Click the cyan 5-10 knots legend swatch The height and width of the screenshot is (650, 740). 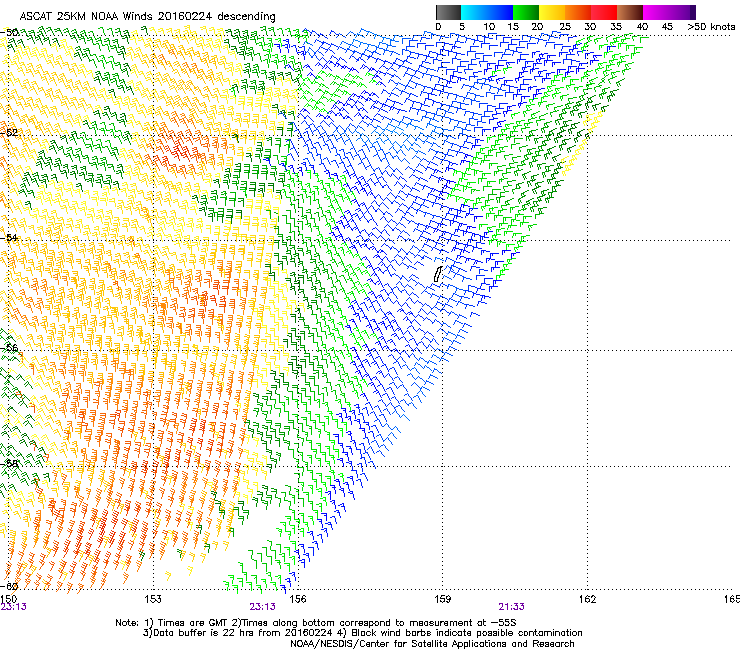pyautogui.click(x=474, y=12)
